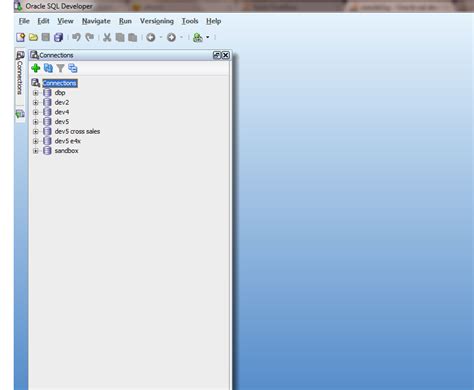Screen dimensions: 474x390
Task: Expand the sandbox connection
Action: [36, 151]
